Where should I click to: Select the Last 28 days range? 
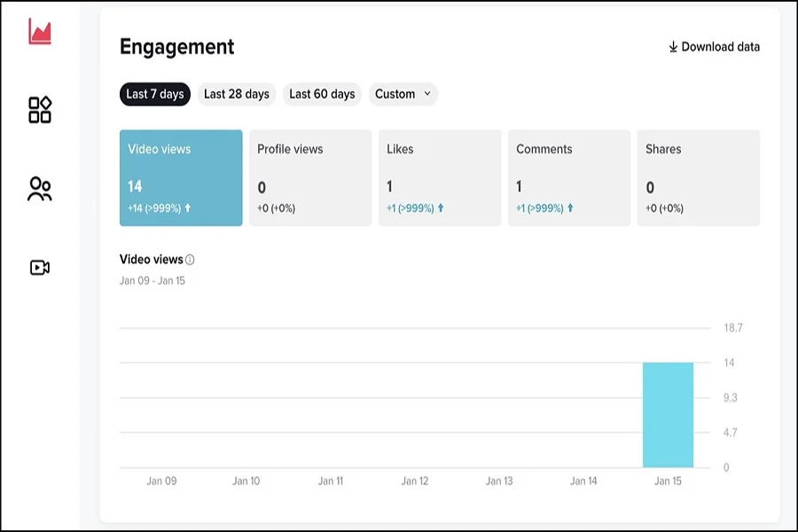(x=237, y=94)
